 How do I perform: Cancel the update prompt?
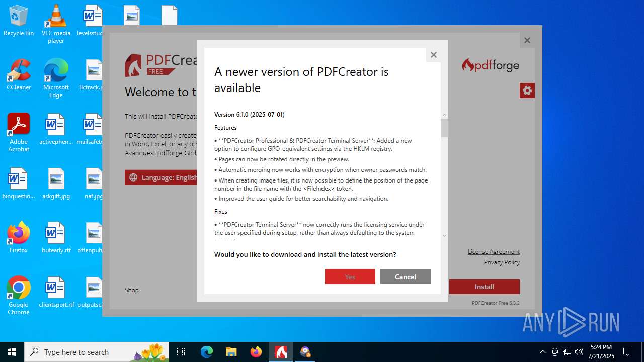click(406, 277)
